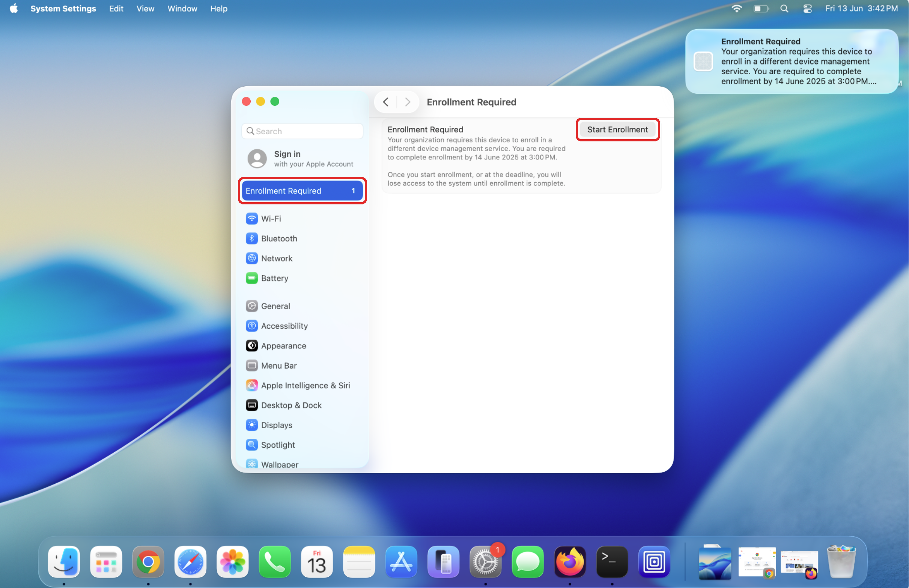This screenshot has width=909, height=588.
Task: Select Appearance in sidebar
Action: point(302,346)
